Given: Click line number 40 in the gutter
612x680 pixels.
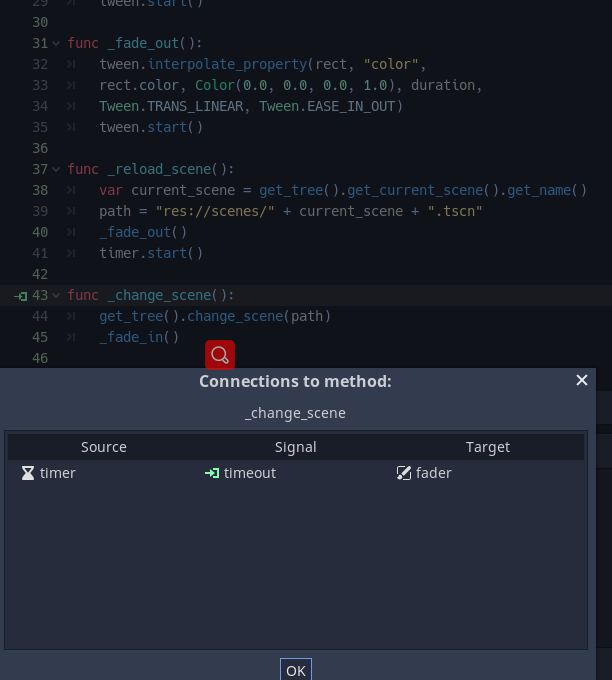Looking at the screenshot, I should click(x=39, y=232).
